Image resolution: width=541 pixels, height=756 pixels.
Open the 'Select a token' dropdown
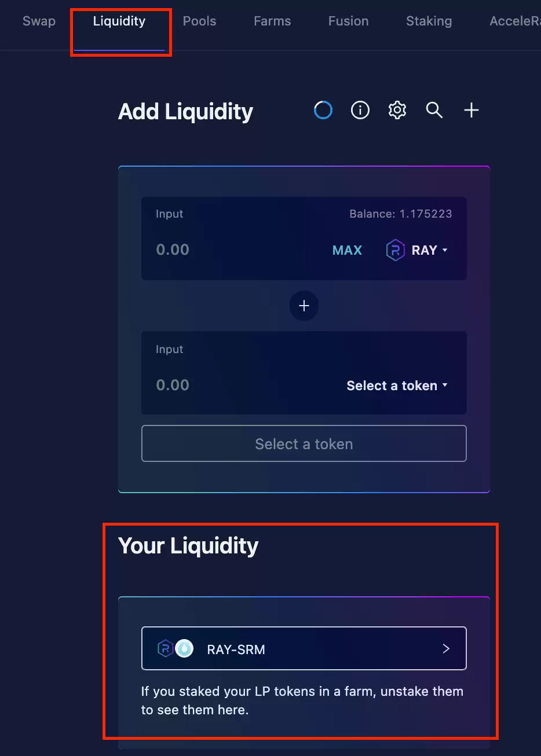click(397, 386)
